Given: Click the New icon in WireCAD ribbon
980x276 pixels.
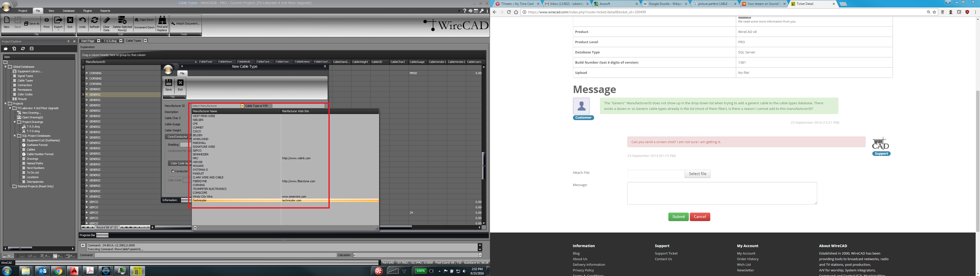Looking at the screenshot, I should point(6,22).
